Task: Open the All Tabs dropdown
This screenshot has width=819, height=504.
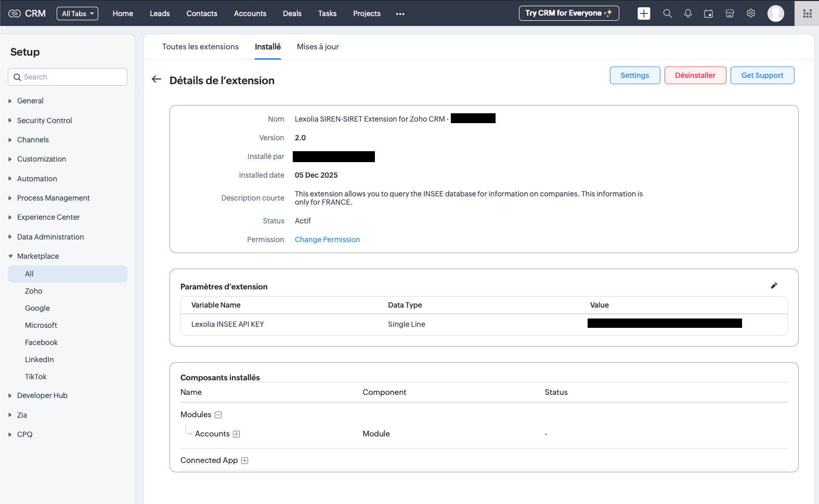Action: 77,14
